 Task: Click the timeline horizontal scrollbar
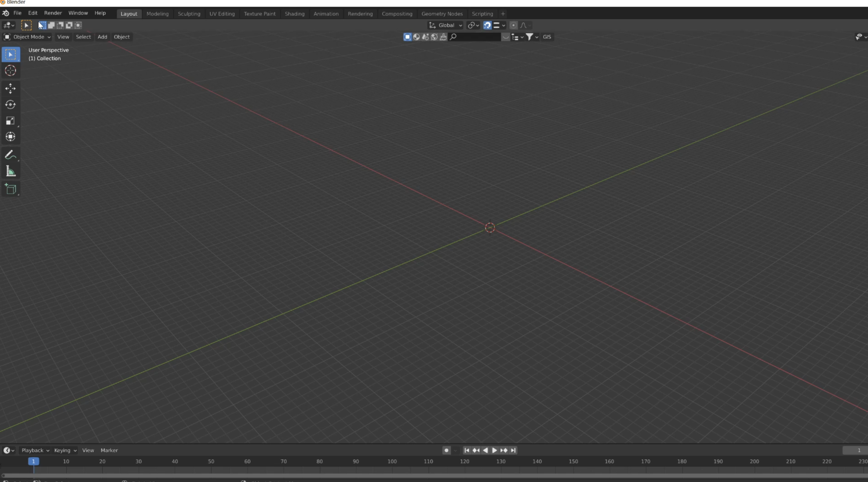pos(434,476)
